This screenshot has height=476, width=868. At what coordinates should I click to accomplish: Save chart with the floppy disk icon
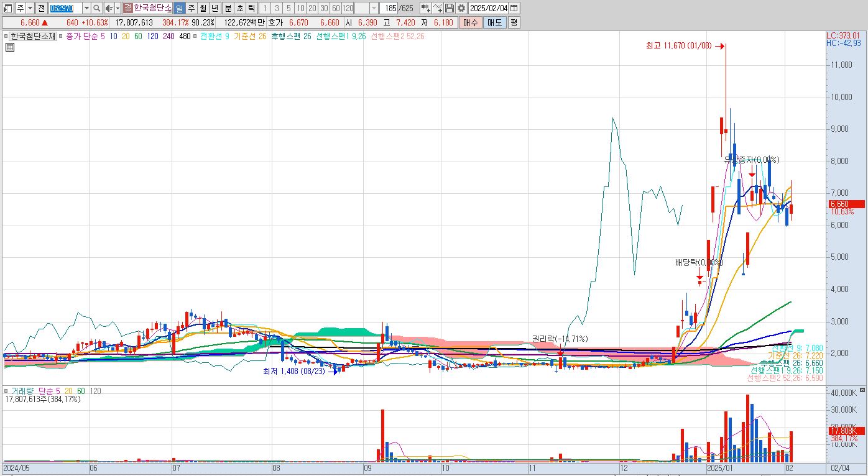tap(450, 8)
